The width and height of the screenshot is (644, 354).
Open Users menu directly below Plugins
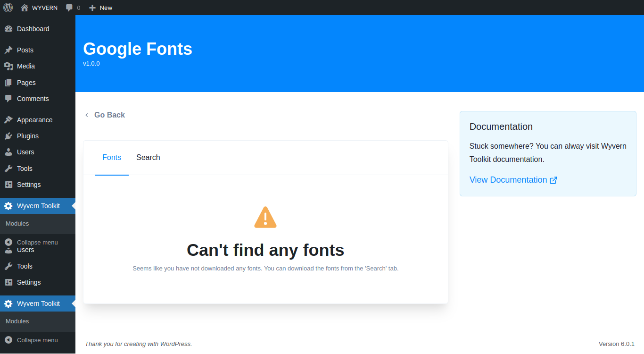[x=38, y=152]
